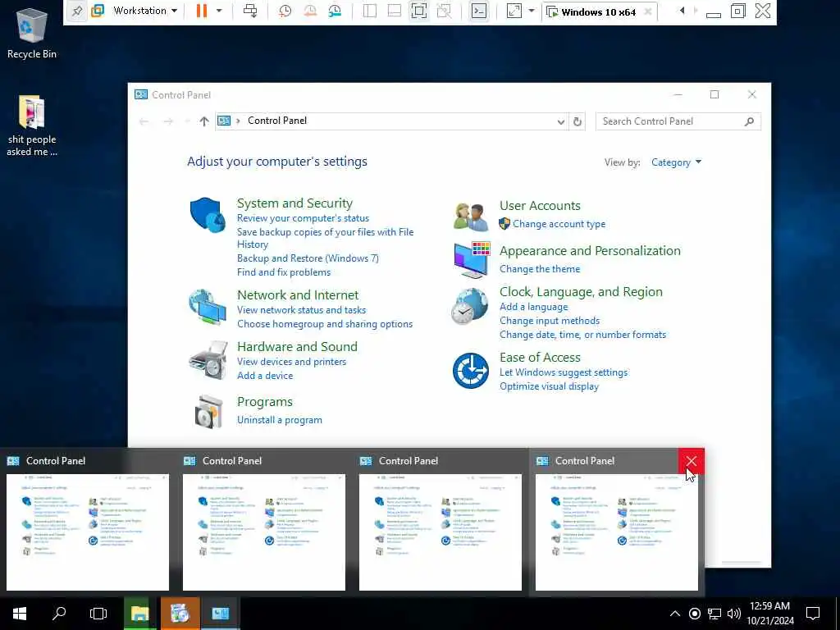Click the Search Control Panel field

(678, 121)
